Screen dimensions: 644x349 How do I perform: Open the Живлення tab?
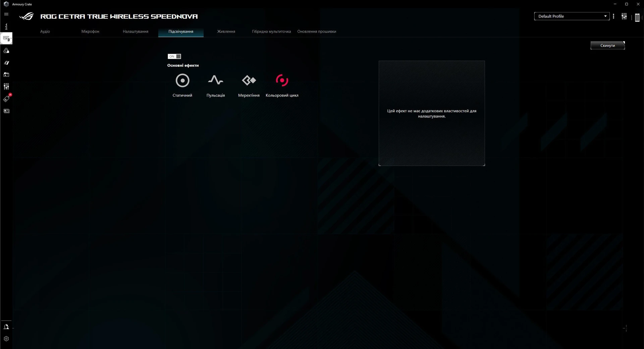point(226,32)
